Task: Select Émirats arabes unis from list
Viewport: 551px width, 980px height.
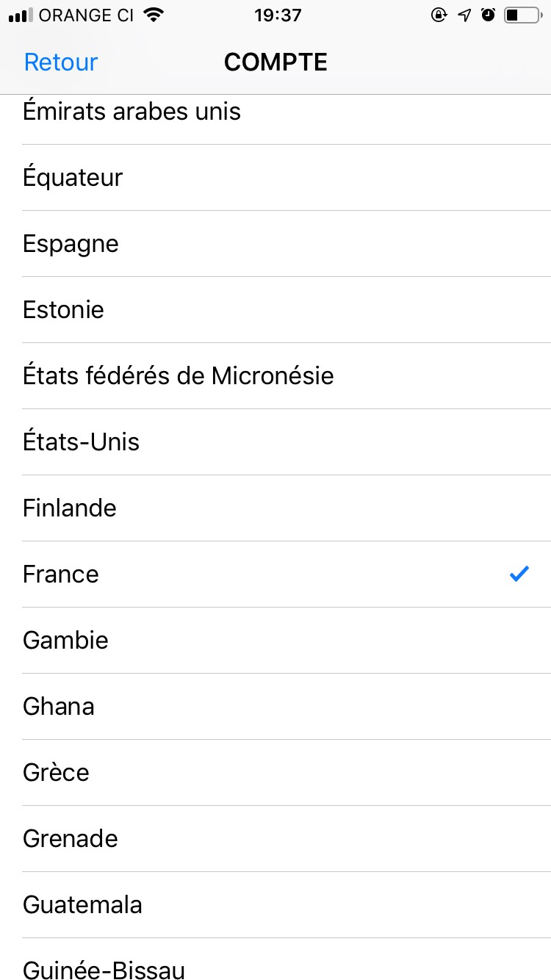Action: (x=132, y=112)
